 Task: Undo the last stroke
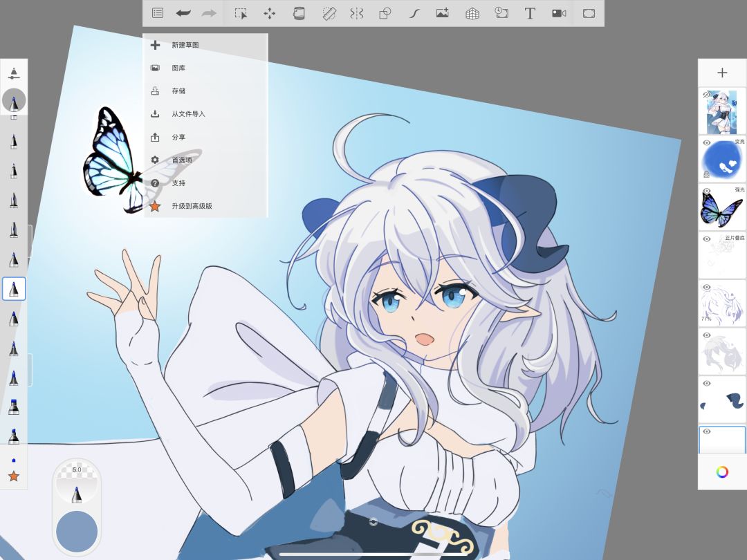coord(183,13)
